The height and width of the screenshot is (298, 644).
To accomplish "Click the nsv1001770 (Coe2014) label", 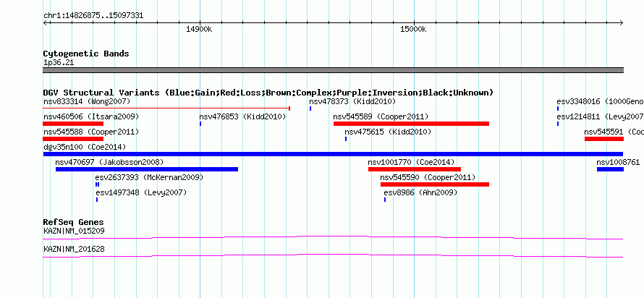I will tap(411, 162).
